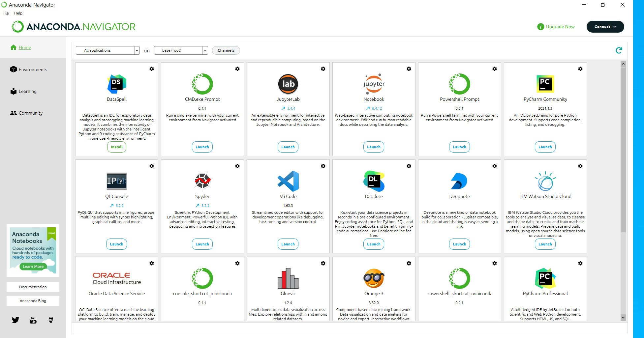Click the Oracle Cloud Infrastructure logo

coord(117,278)
